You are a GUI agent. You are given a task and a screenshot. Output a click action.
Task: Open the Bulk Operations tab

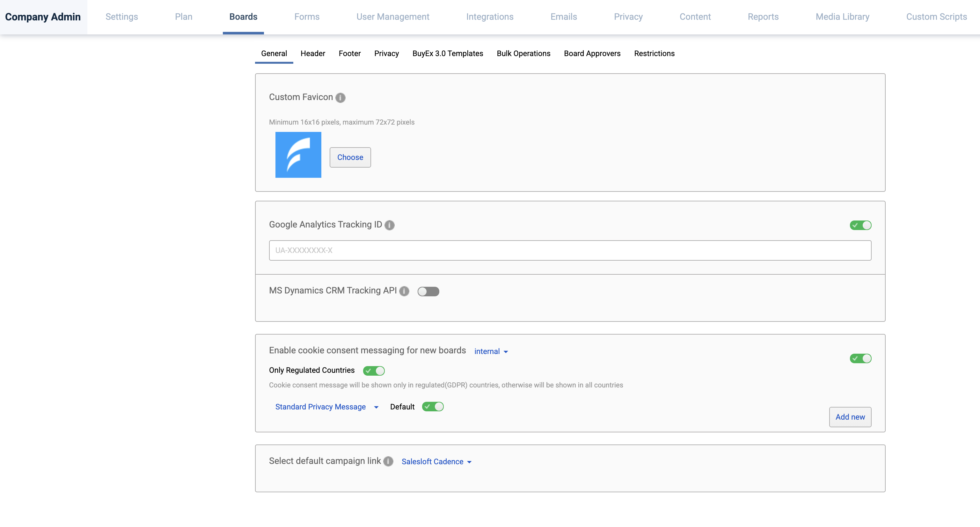pos(523,54)
